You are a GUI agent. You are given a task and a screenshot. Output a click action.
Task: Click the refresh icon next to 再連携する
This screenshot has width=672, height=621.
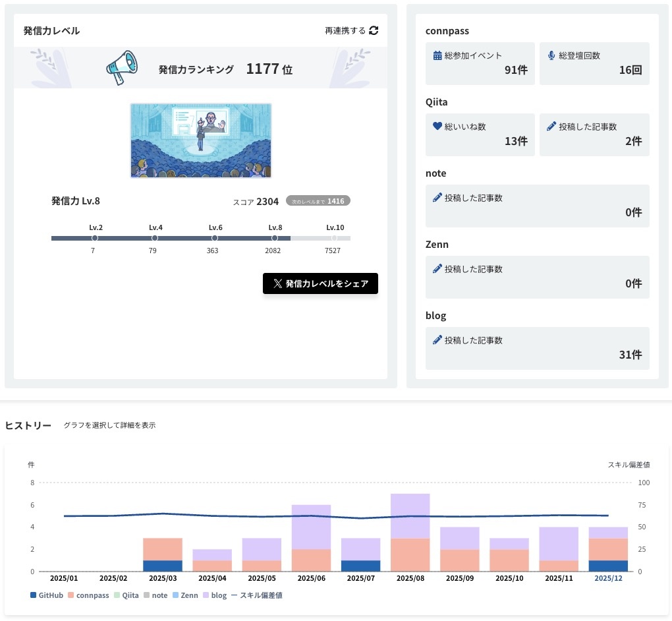[x=374, y=30]
